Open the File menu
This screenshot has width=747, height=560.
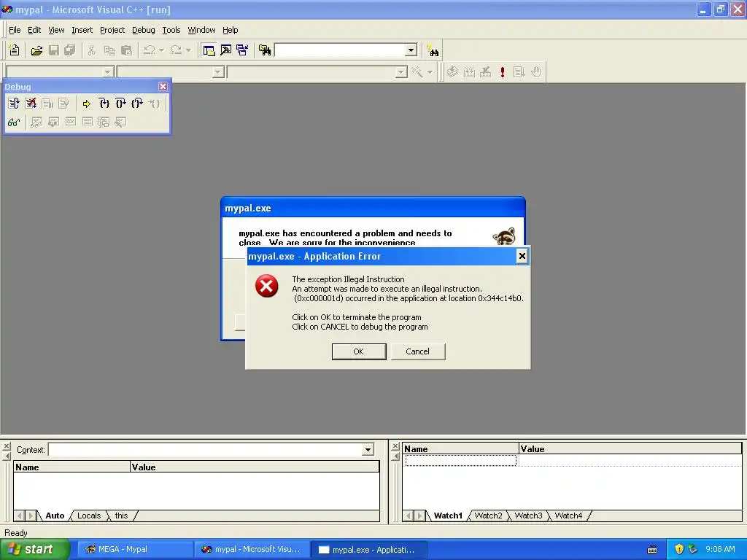pyautogui.click(x=15, y=30)
